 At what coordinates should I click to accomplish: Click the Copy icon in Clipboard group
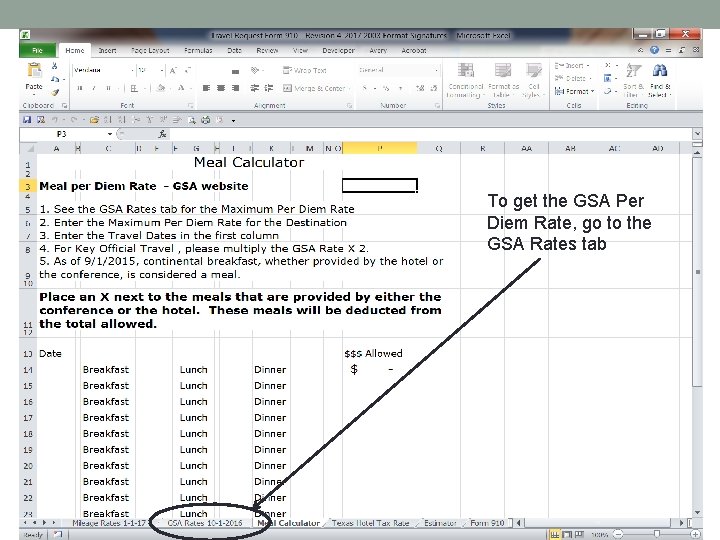[x=55, y=79]
